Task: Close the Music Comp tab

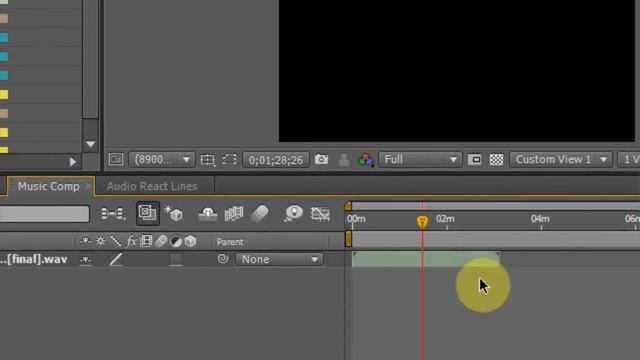Action: coord(89,186)
